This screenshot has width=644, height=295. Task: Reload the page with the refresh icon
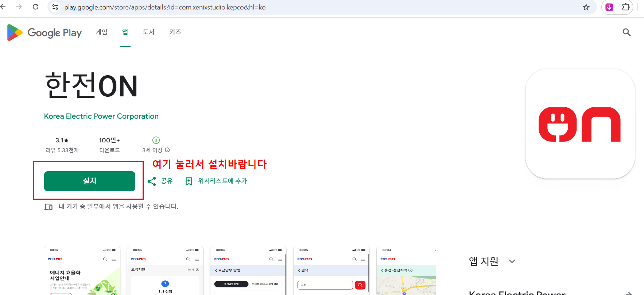[x=36, y=7]
